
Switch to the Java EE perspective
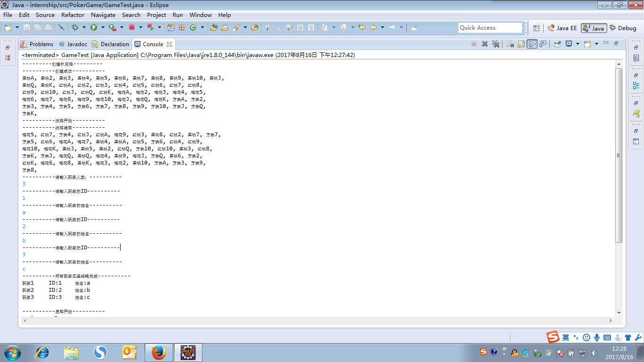[562, 28]
